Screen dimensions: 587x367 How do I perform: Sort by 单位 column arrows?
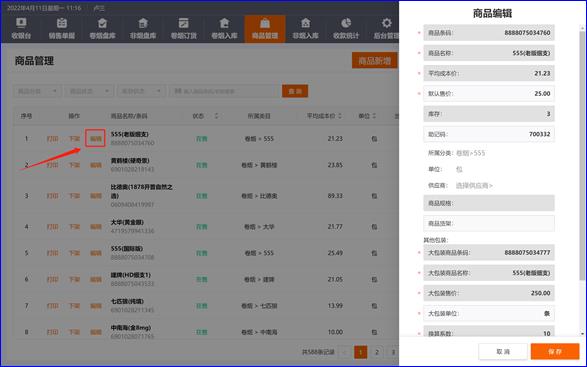coord(374,116)
